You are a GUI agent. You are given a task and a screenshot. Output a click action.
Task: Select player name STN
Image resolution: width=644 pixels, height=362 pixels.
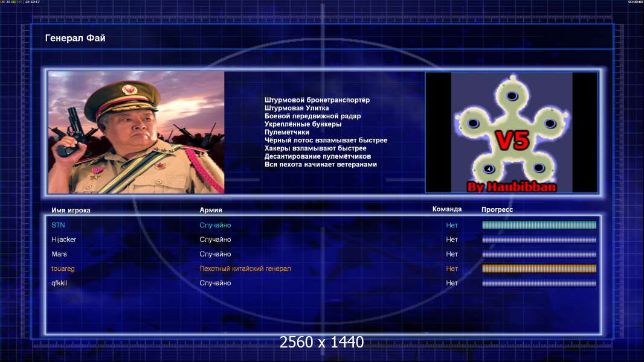tap(58, 225)
